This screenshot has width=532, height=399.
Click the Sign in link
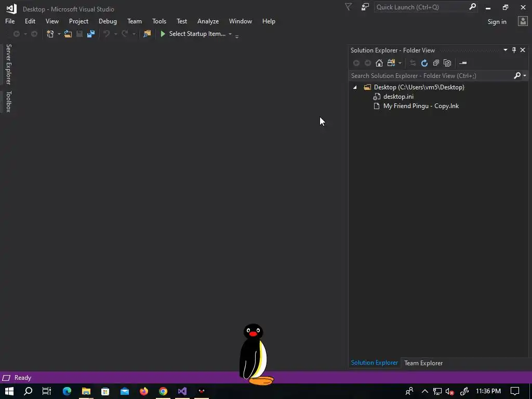click(497, 22)
